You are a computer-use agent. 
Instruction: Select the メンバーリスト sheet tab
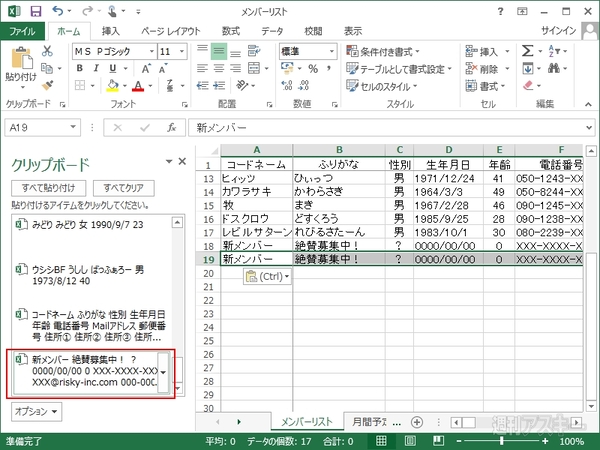307,422
